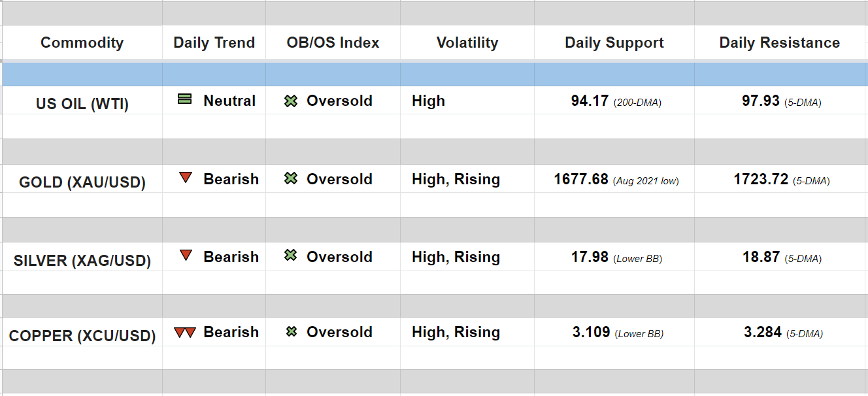The height and width of the screenshot is (396, 868).
Task: Click the green oversold cross icon for Gold
Action: (291, 178)
